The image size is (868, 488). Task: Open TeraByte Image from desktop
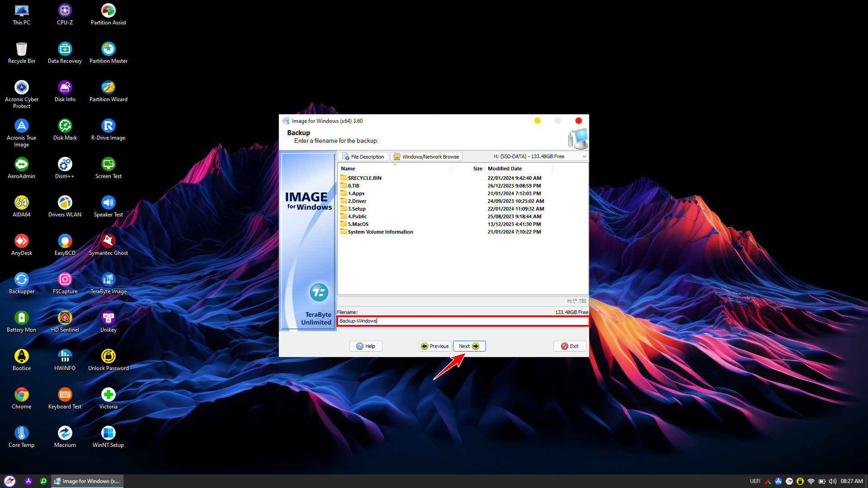pyautogui.click(x=108, y=279)
